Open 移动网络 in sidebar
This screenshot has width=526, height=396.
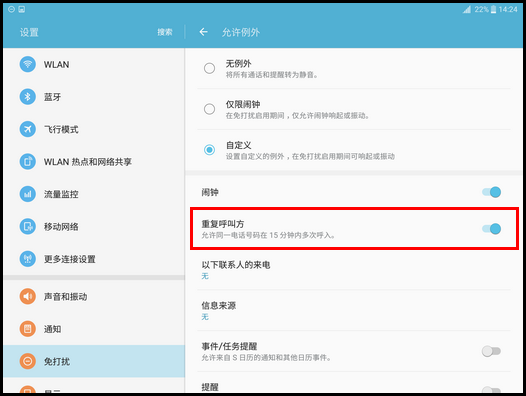[94, 226]
